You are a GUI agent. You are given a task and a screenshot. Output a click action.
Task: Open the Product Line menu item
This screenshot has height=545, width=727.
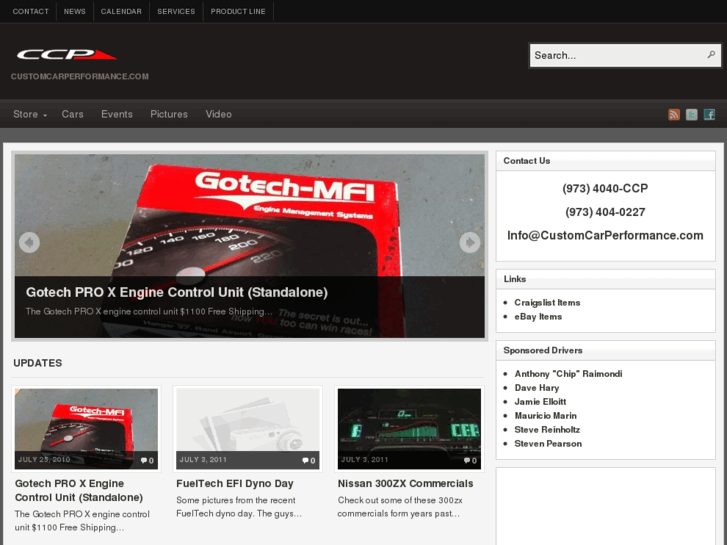click(238, 11)
